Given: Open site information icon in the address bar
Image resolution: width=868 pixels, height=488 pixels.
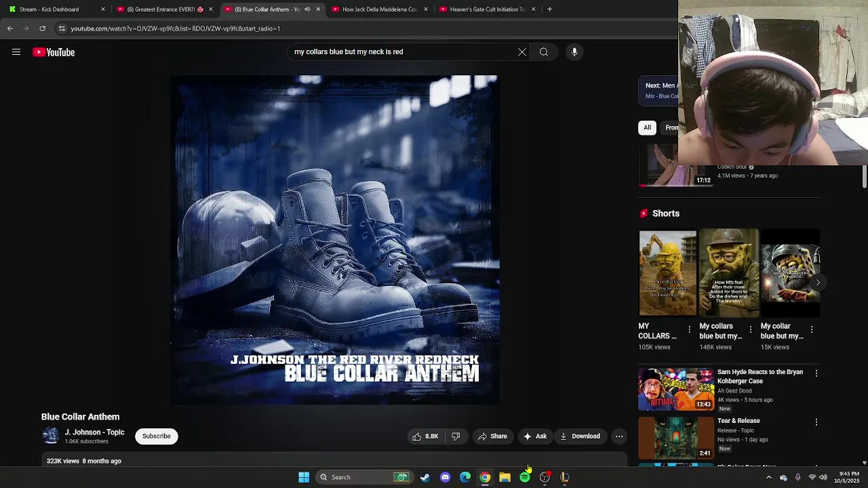Looking at the screenshot, I should pos(62,28).
